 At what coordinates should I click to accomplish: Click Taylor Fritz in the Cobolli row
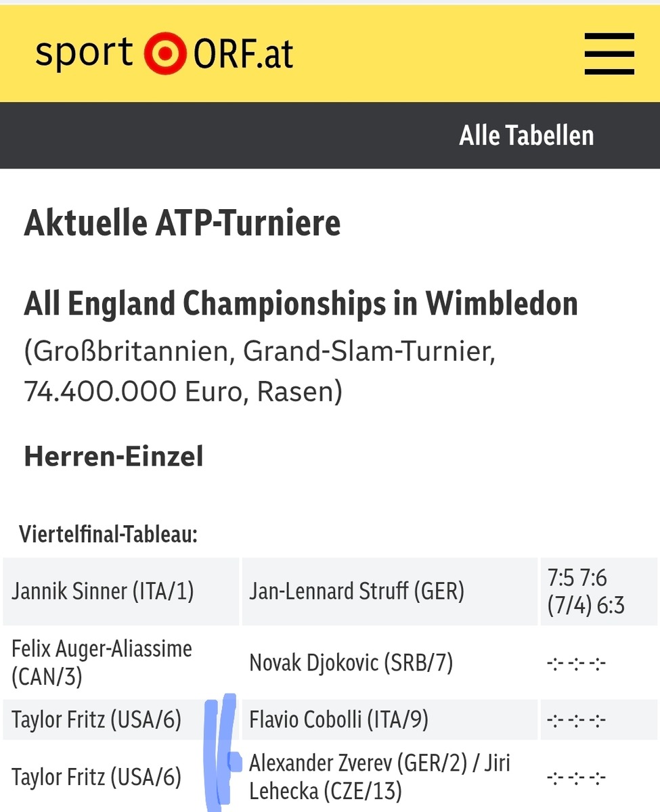click(x=97, y=719)
